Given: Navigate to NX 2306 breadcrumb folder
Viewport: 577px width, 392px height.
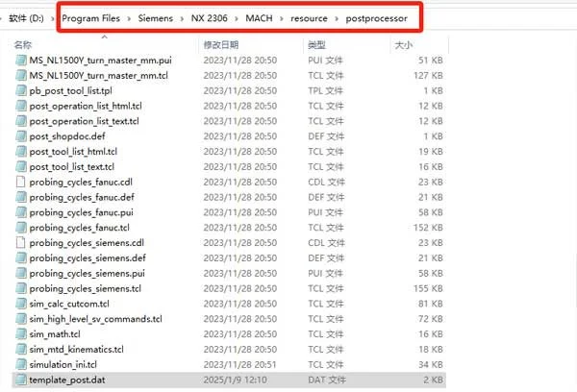Looking at the screenshot, I should pyautogui.click(x=209, y=18).
